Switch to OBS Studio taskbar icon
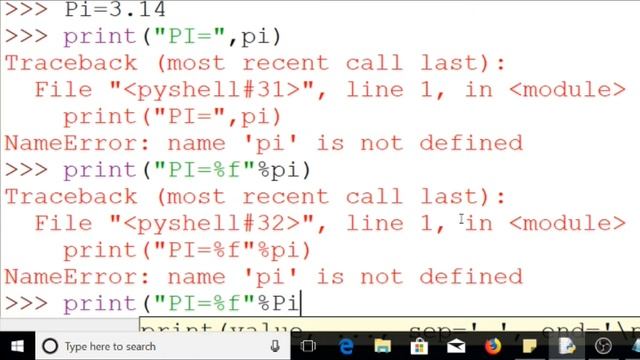This screenshot has width=640, height=360. pyautogui.click(x=603, y=346)
